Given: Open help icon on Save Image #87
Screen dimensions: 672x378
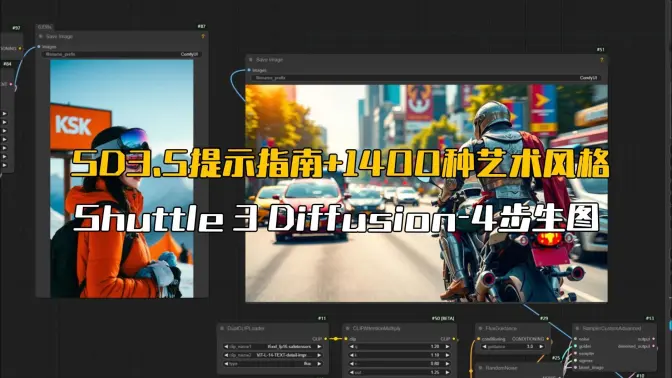Looking at the screenshot, I should click(203, 36).
